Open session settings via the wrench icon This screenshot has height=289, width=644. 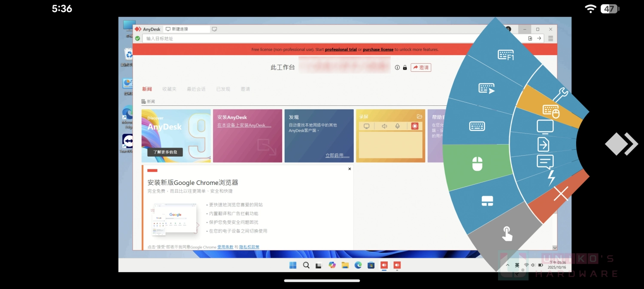(561, 94)
